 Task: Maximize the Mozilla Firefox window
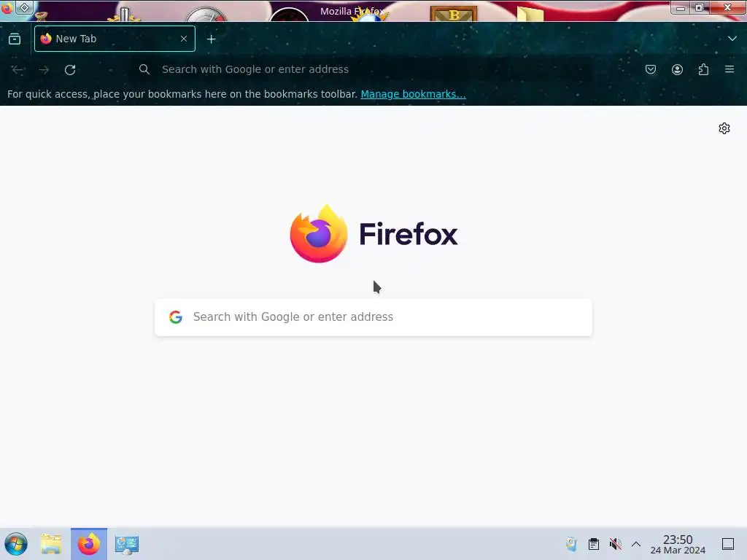click(x=700, y=7)
